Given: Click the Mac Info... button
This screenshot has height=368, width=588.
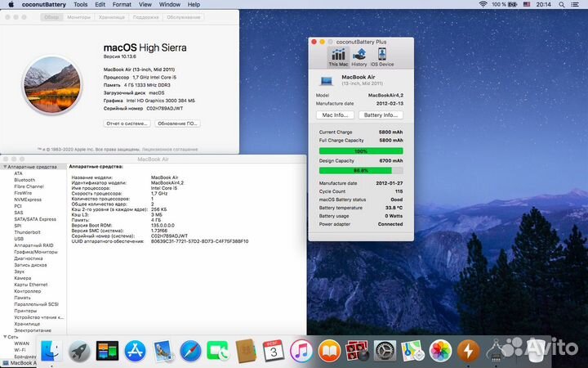Looking at the screenshot, I should click(x=336, y=115).
